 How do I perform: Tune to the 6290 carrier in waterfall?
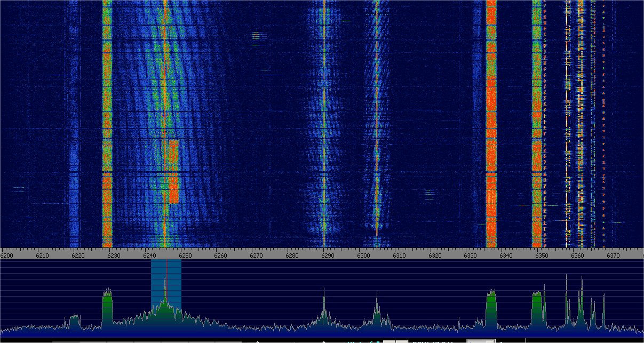coord(324,133)
